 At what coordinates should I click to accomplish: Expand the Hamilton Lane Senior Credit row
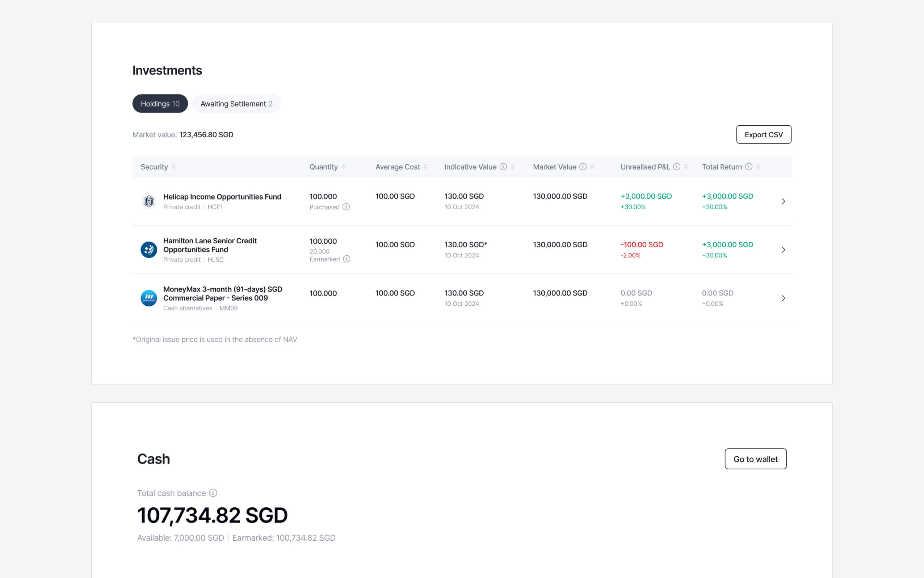tap(784, 249)
